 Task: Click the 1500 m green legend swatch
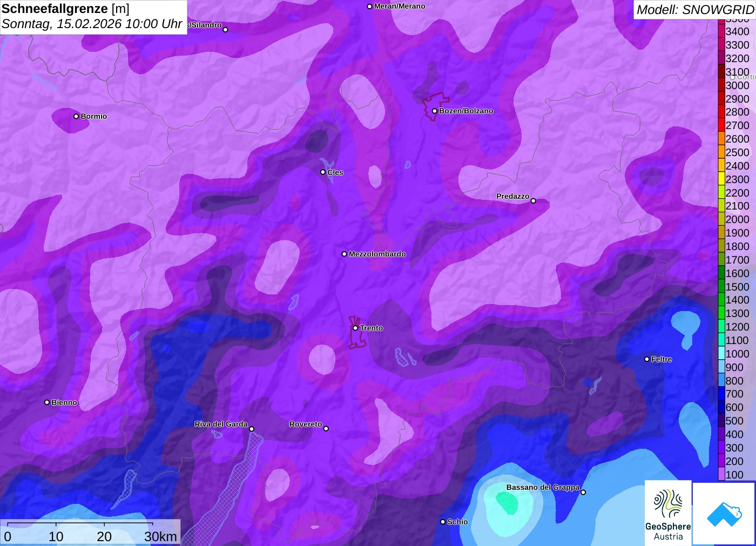tap(721, 287)
